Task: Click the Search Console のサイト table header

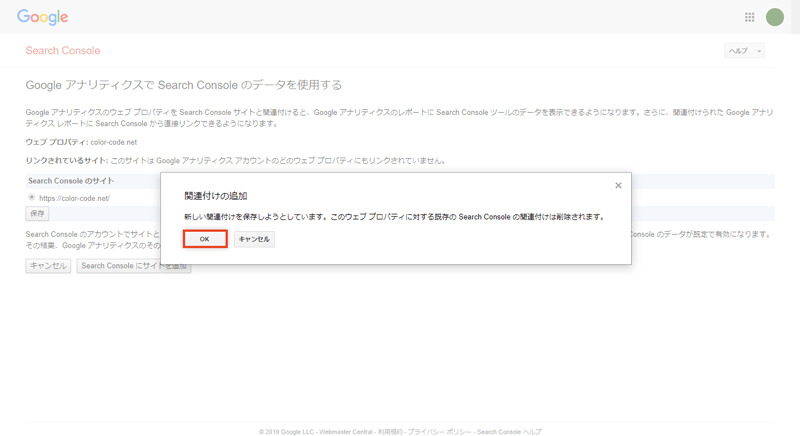Action: (71, 181)
